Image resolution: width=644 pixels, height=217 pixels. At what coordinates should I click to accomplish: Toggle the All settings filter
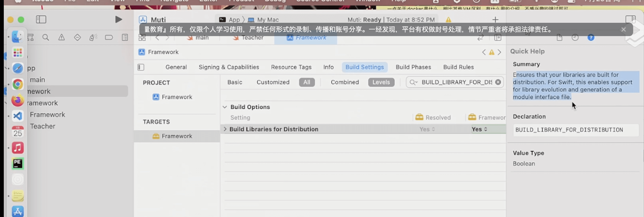(x=307, y=82)
